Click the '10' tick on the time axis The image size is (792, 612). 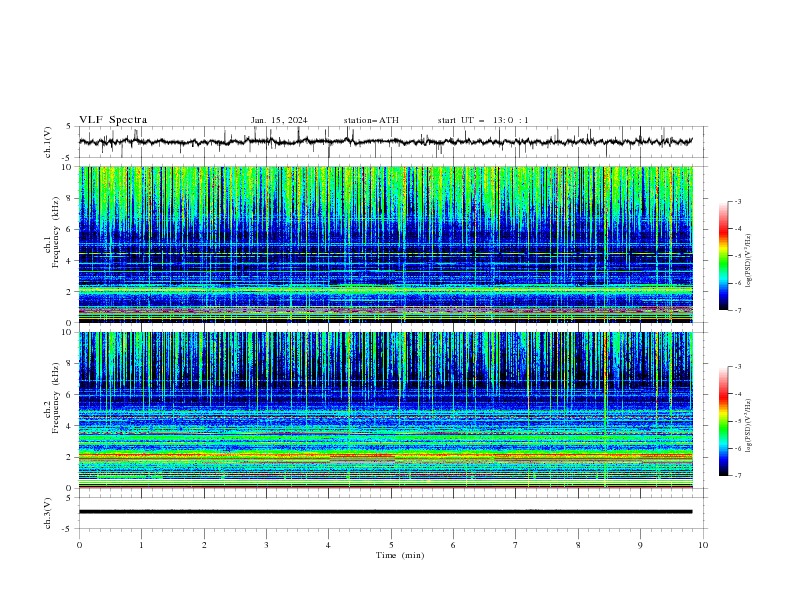click(703, 545)
